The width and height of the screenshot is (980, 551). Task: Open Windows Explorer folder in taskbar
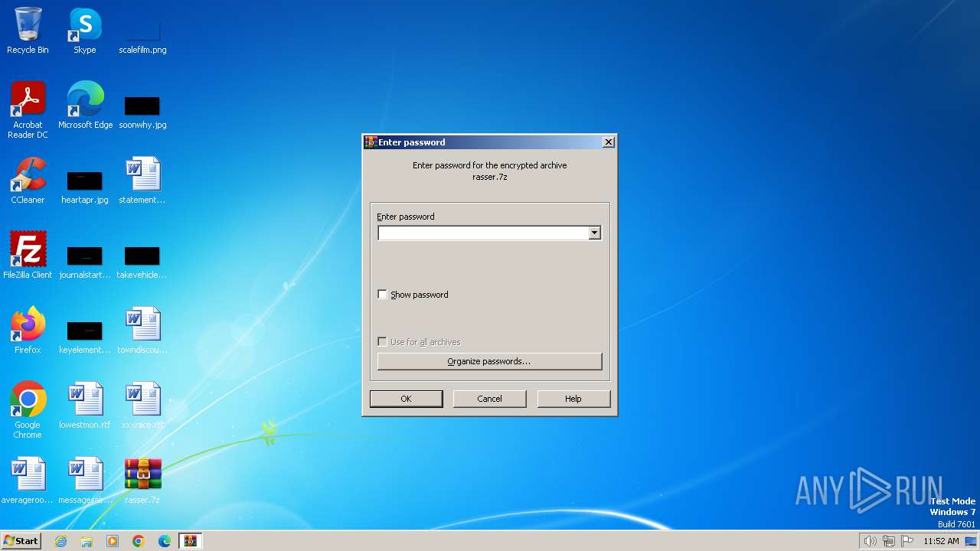tap(87, 541)
